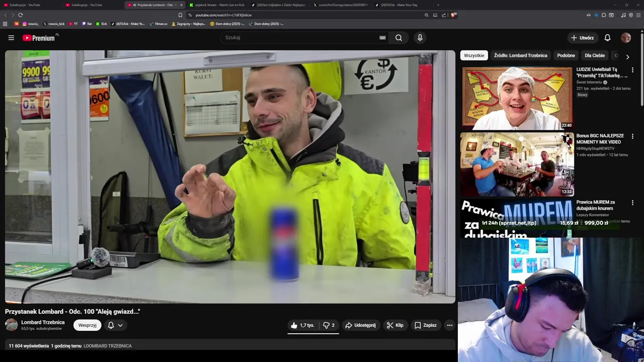This screenshot has height=362, width=644.
Task: Open the bookmarks apps grid icon
Action: pyautogui.click(x=5, y=24)
